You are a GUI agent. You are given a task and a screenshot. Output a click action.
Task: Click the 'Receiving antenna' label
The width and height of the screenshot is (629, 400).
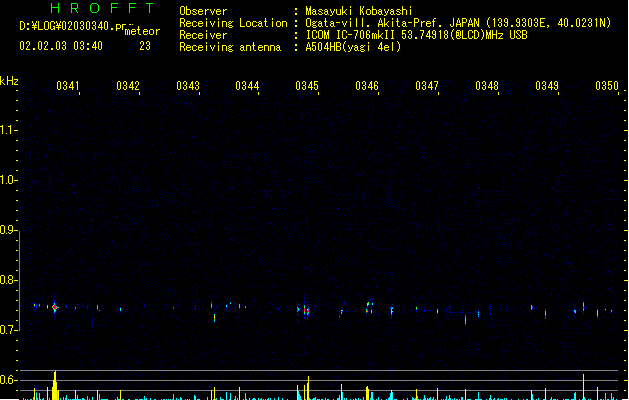coord(230,47)
